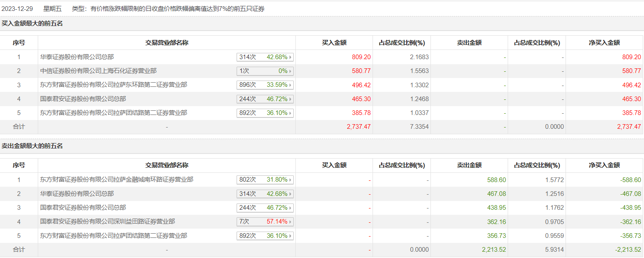
Task: Select the 2023-12-29 date text
Action: (x=17, y=8)
